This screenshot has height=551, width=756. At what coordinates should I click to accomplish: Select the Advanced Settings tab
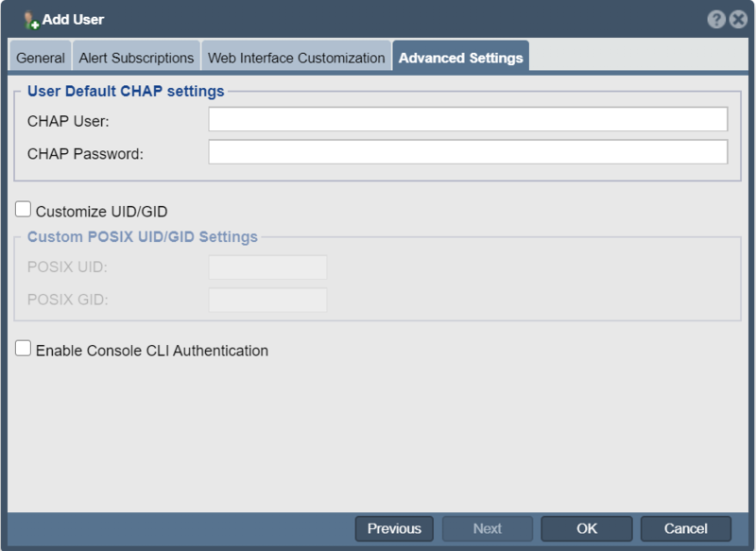pos(460,58)
